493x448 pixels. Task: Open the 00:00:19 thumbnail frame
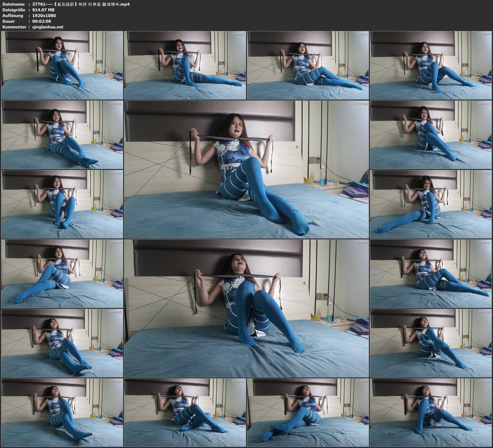308,65
